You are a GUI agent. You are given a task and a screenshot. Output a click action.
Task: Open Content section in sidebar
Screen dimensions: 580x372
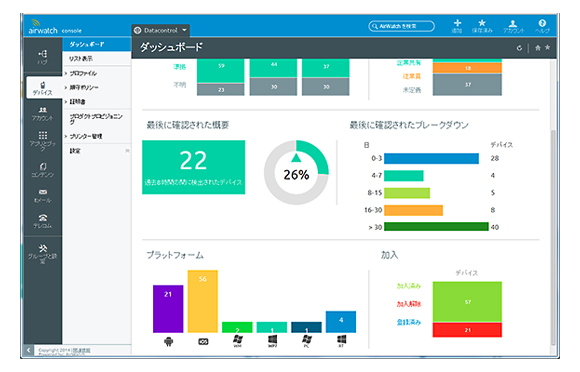pyautogui.click(x=43, y=170)
